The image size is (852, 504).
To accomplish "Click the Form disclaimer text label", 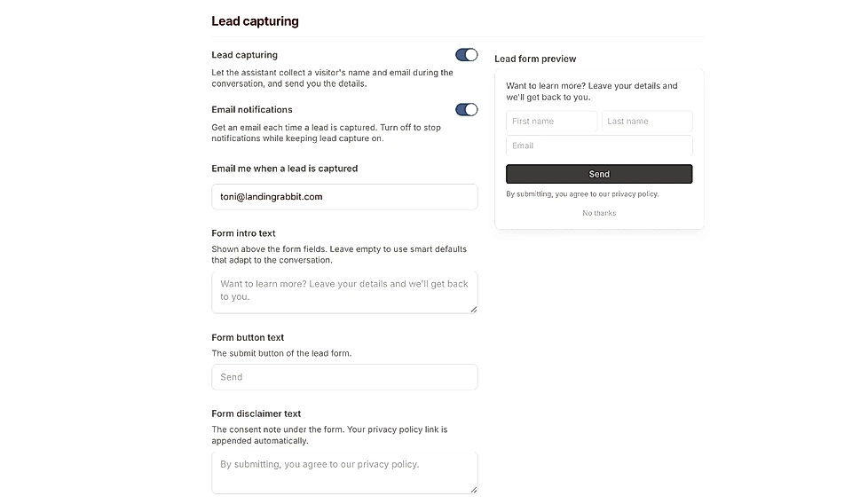I will coord(256,413).
